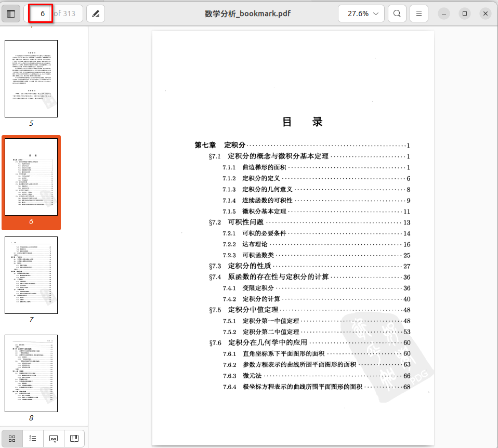This screenshot has height=448, width=498.
Task: Open the search magnifier icon
Action: (397, 14)
